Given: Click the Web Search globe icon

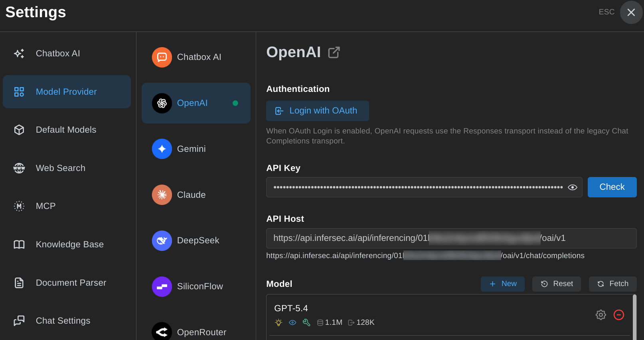Looking at the screenshot, I should [x=19, y=168].
